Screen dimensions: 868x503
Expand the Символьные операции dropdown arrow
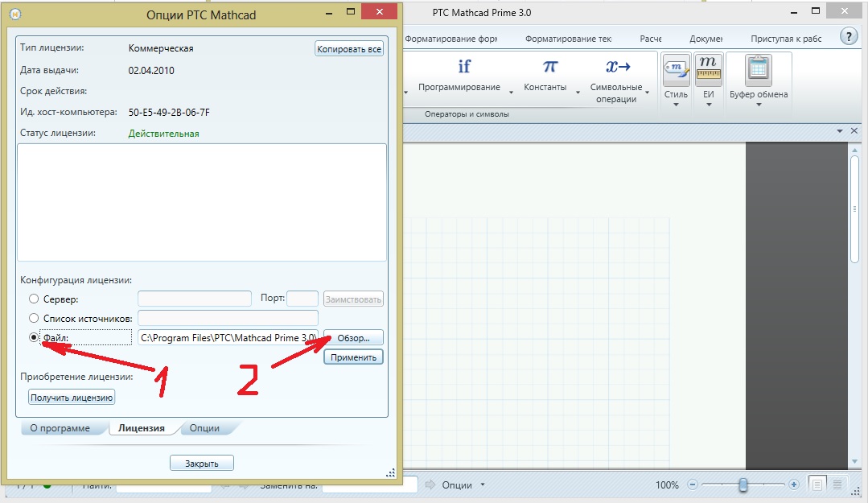tap(647, 93)
